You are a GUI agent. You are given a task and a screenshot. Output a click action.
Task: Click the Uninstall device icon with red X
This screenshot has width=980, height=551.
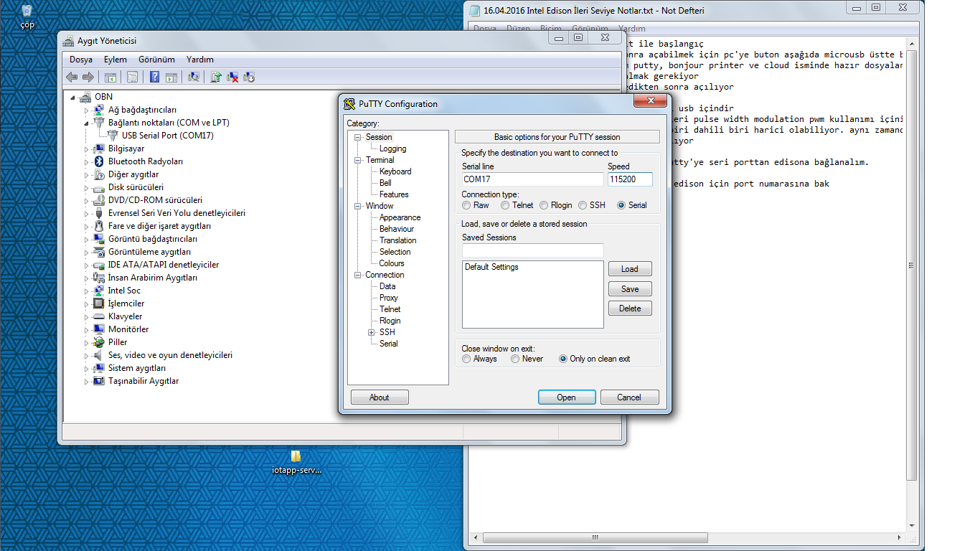232,77
